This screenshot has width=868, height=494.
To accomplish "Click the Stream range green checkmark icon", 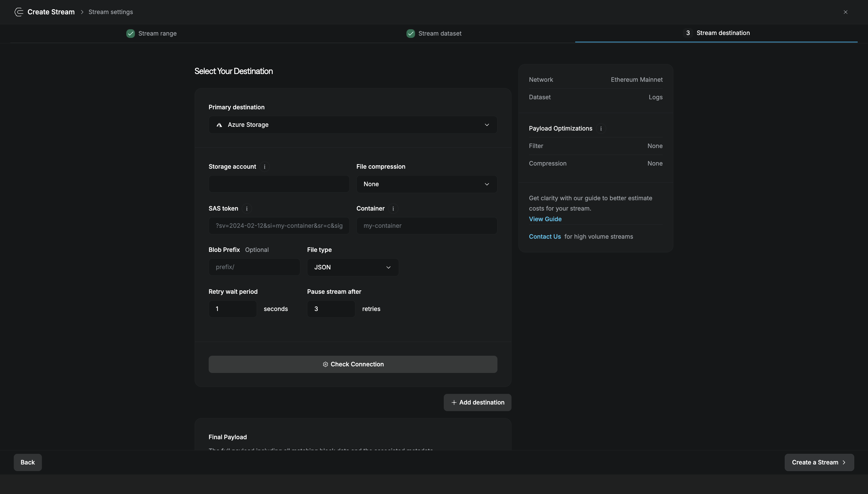I will click(130, 34).
